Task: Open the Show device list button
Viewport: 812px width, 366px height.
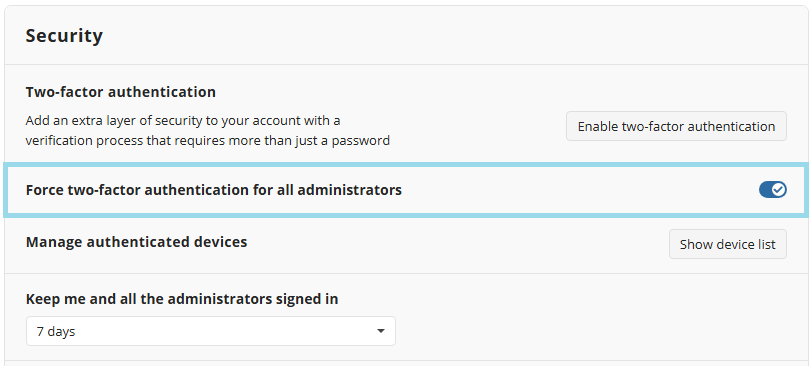Action: coord(728,244)
